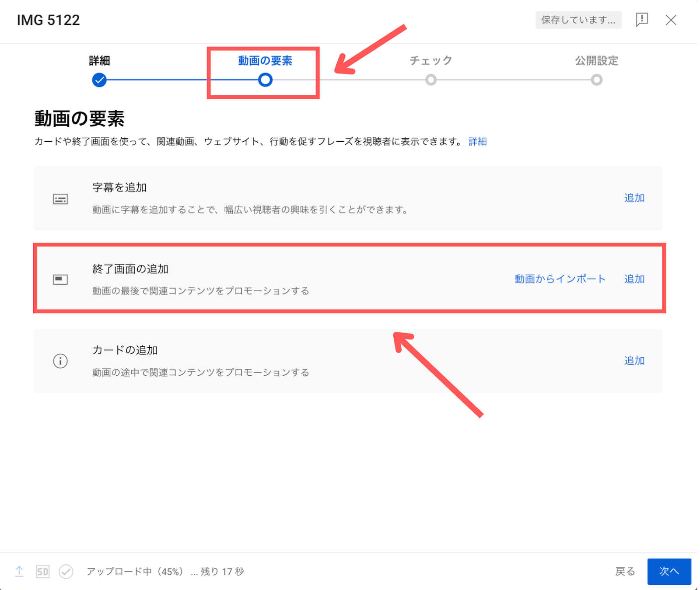Click the カードの追加 heading text
This screenshot has height=590, width=700.
(x=125, y=350)
